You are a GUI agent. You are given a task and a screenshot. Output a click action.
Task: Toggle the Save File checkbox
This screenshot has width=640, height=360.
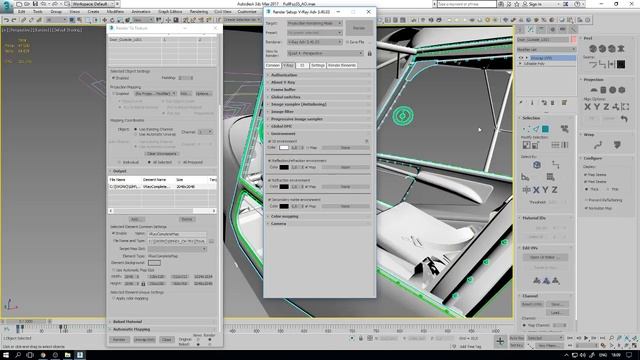[x=347, y=42]
